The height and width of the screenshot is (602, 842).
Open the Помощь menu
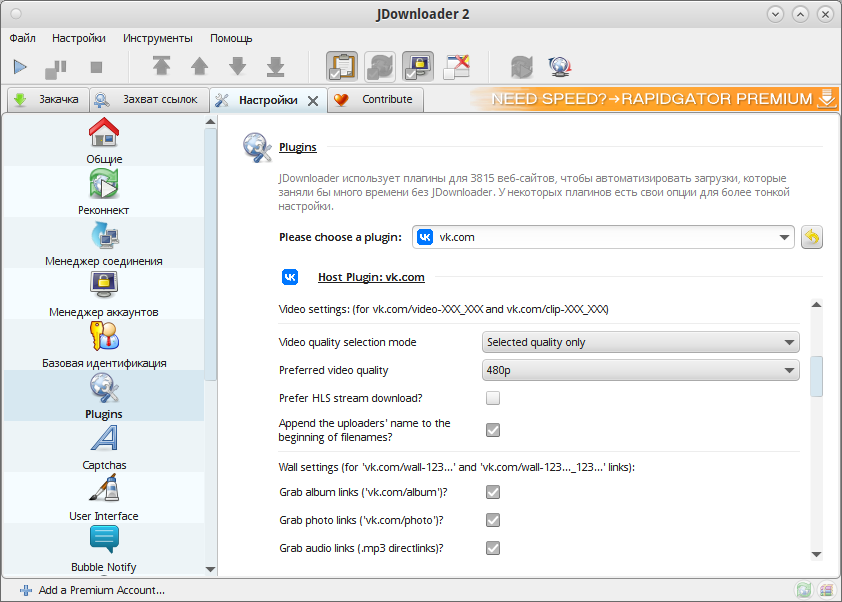231,38
